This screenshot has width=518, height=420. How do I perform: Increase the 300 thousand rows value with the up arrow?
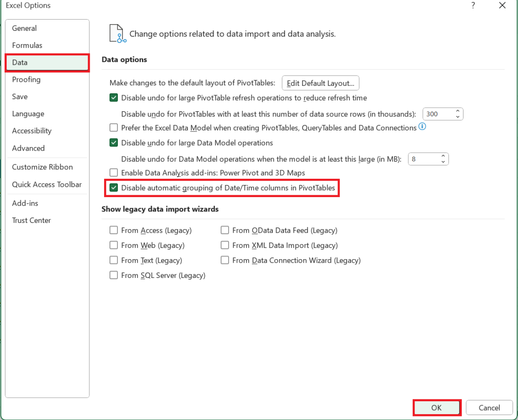point(458,111)
